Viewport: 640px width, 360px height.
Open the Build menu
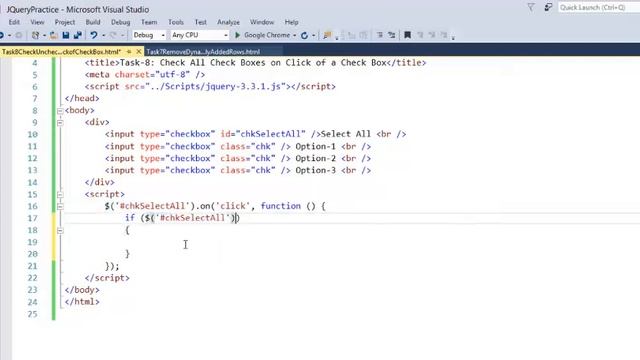pyautogui.click(x=93, y=22)
